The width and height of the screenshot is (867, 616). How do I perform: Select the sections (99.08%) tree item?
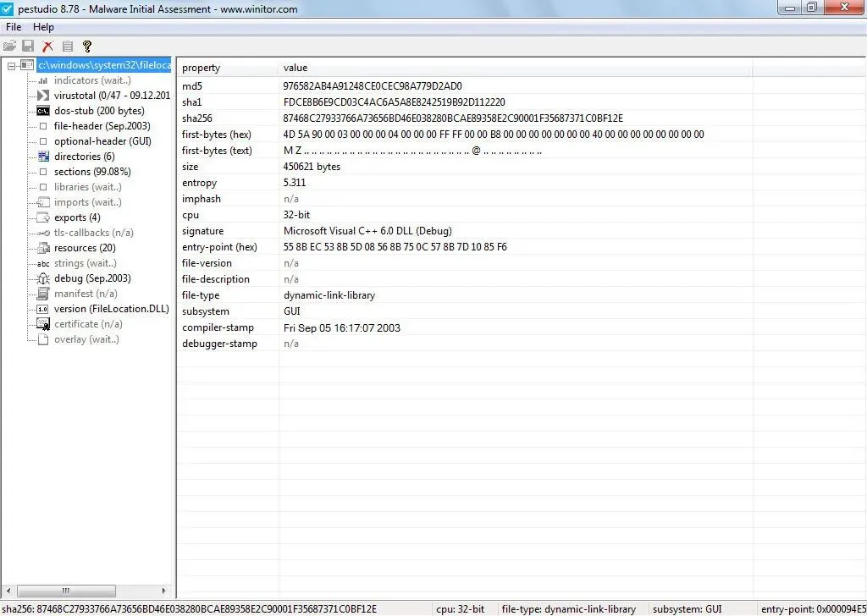pyautogui.click(x=91, y=172)
